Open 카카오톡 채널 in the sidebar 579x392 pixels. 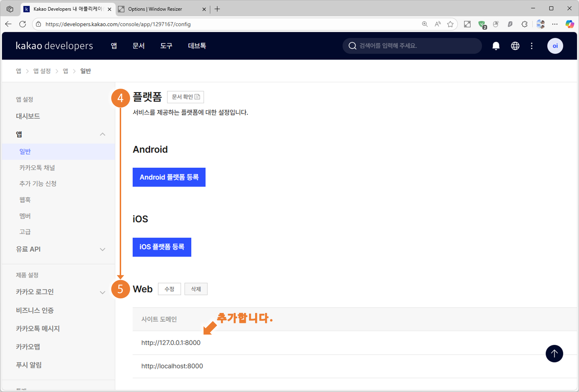click(x=37, y=168)
